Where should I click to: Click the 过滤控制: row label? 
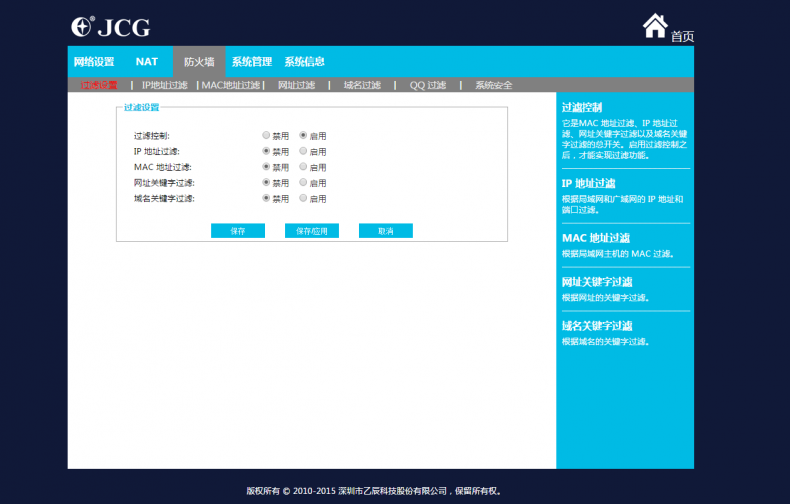tap(152, 136)
